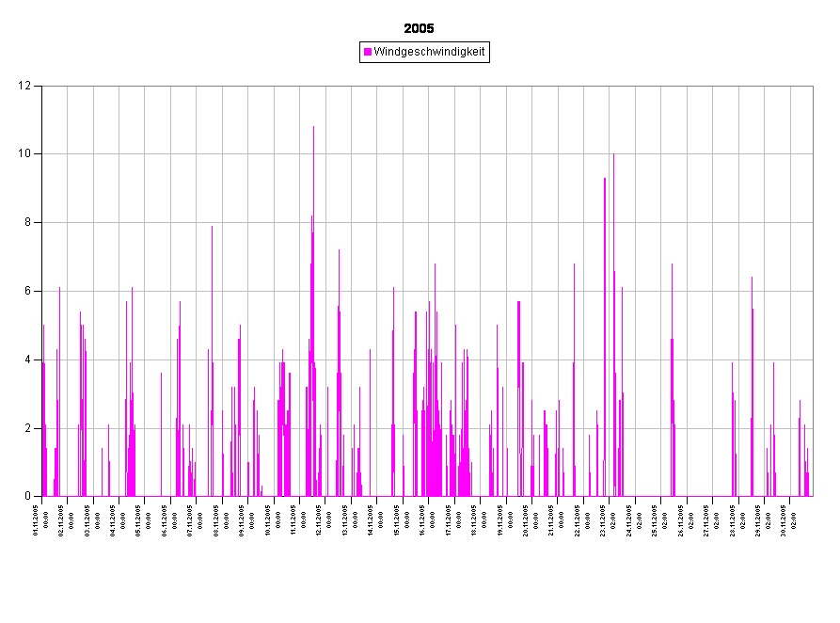The width and height of the screenshot is (840, 623).
Task: Click the white legend box
Action: (x=423, y=53)
